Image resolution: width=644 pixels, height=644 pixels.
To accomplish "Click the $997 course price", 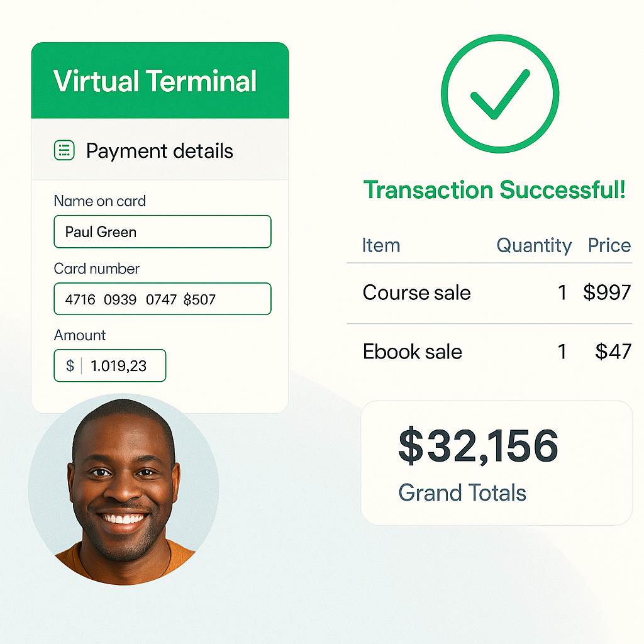I will (607, 293).
